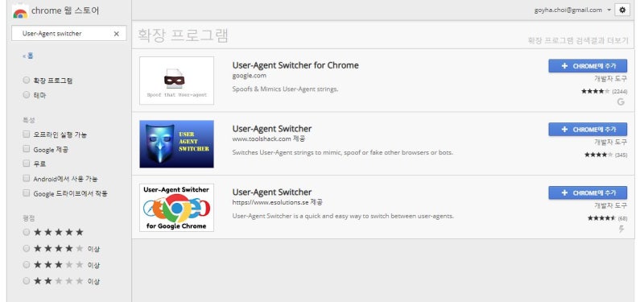Image resolution: width=644 pixels, height=302 pixels.
Task: Expand the goyha.choi account dropdown arrow
Action: [x=609, y=10]
